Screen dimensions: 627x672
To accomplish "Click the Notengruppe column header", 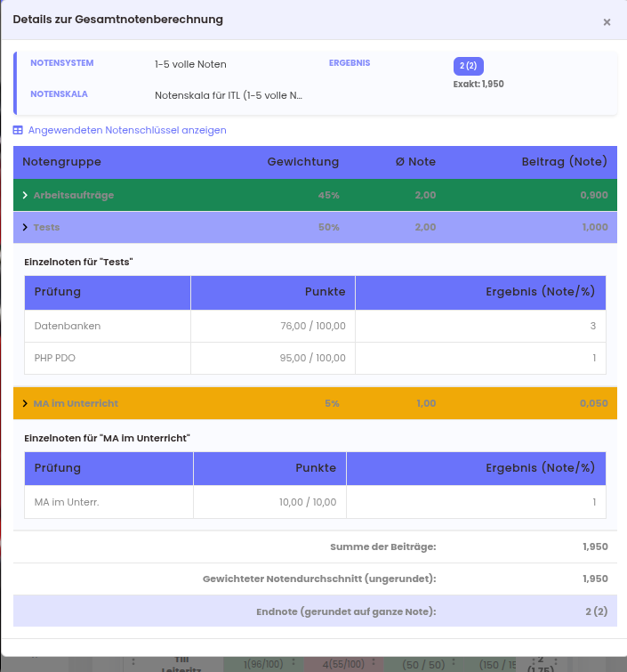I will tap(61, 162).
